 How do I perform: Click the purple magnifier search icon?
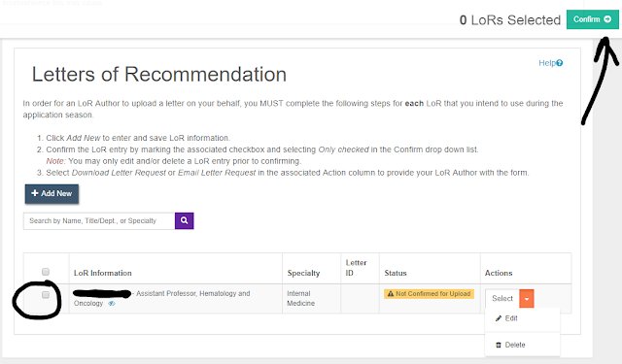[x=184, y=220]
